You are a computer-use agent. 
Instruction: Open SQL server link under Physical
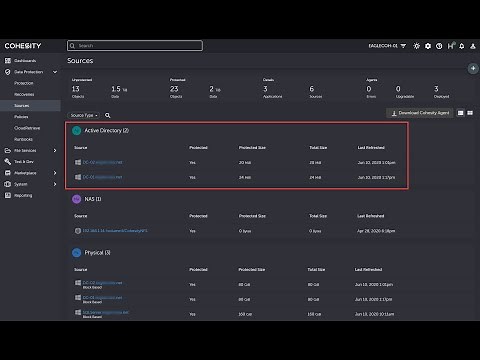[x=106, y=312]
